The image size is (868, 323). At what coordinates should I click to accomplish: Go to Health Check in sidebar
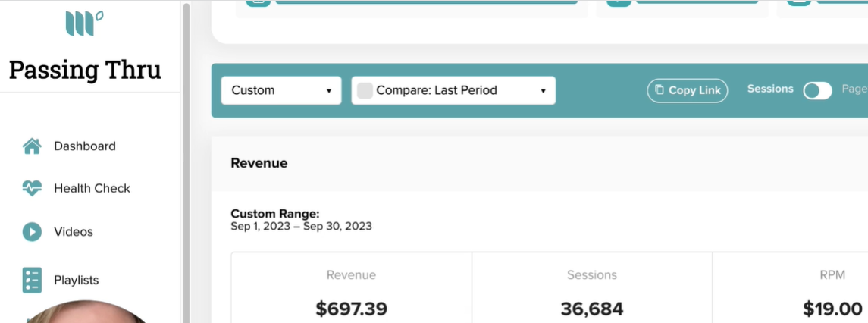(92, 188)
